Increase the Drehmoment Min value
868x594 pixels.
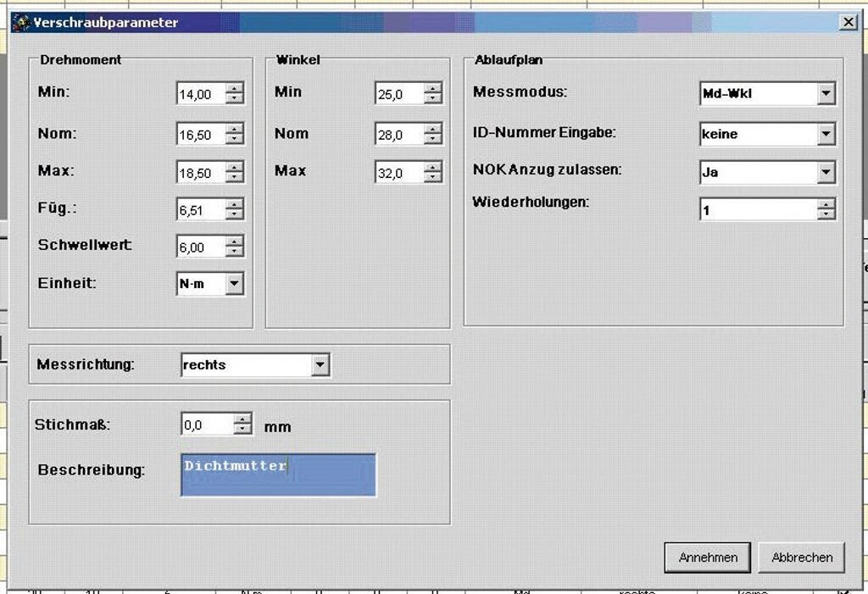pyautogui.click(x=235, y=88)
